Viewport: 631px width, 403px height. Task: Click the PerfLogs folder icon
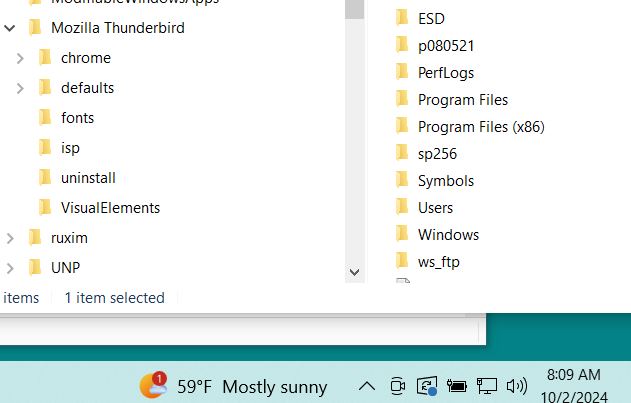pyautogui.click(x=402, y=72)
